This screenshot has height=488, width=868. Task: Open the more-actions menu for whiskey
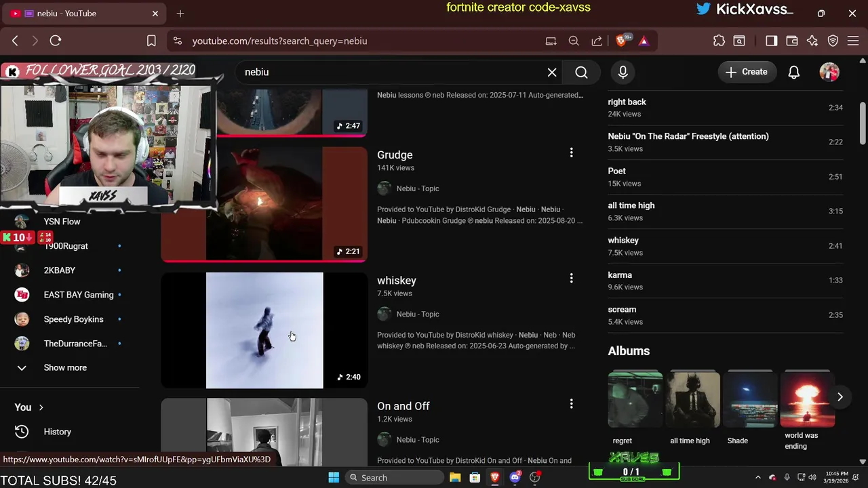571,279
